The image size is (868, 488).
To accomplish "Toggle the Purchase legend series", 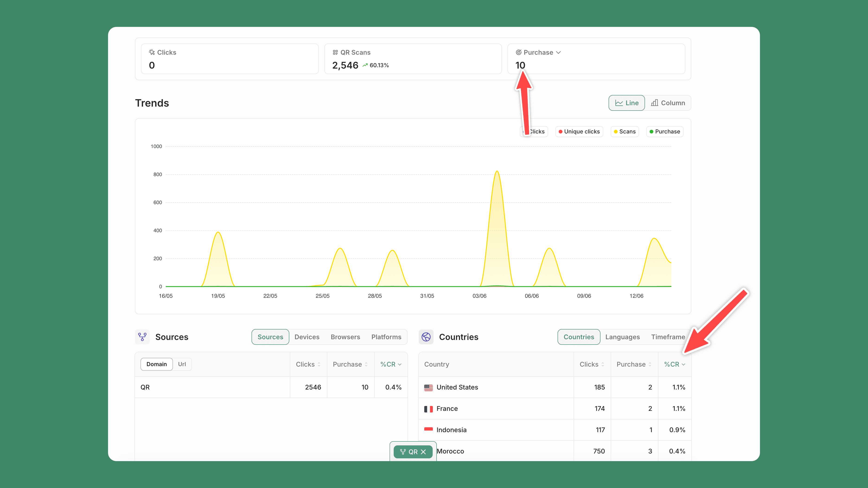I will tap(664, 132).
